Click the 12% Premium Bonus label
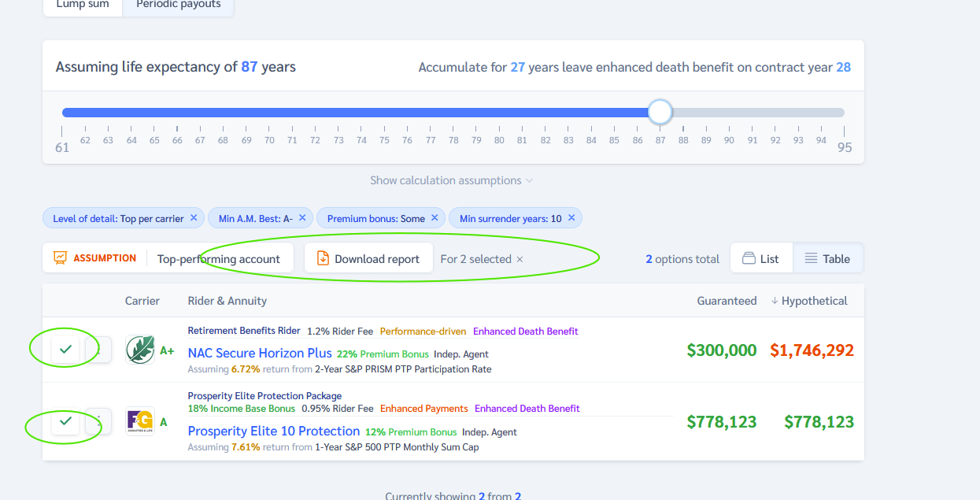The width and height of the screenshot is (980, 500). [411, 432]
